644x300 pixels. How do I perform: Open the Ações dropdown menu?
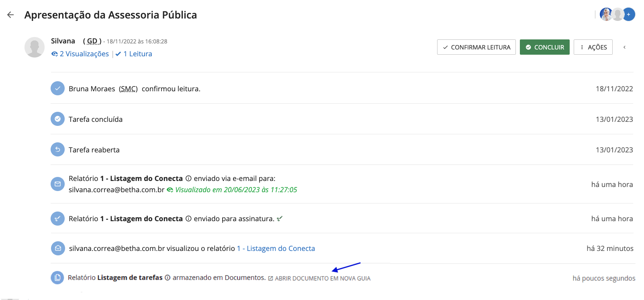click(593, 47)
